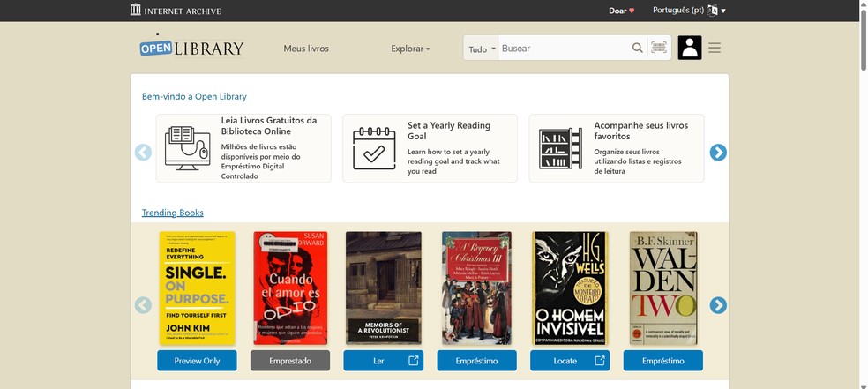Click the Open Library logo
This screenshot has height=389, width=868.
coord(191,49)
